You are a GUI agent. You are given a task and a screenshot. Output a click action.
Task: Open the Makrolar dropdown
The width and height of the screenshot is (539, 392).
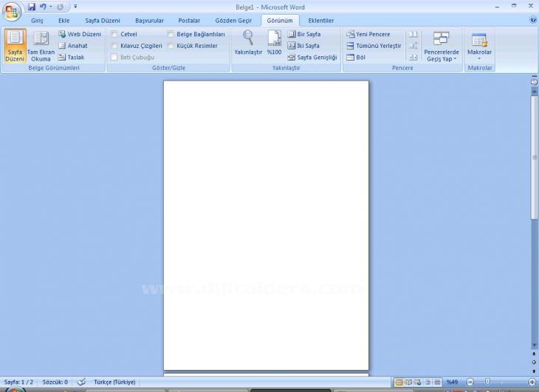point(479,46)
